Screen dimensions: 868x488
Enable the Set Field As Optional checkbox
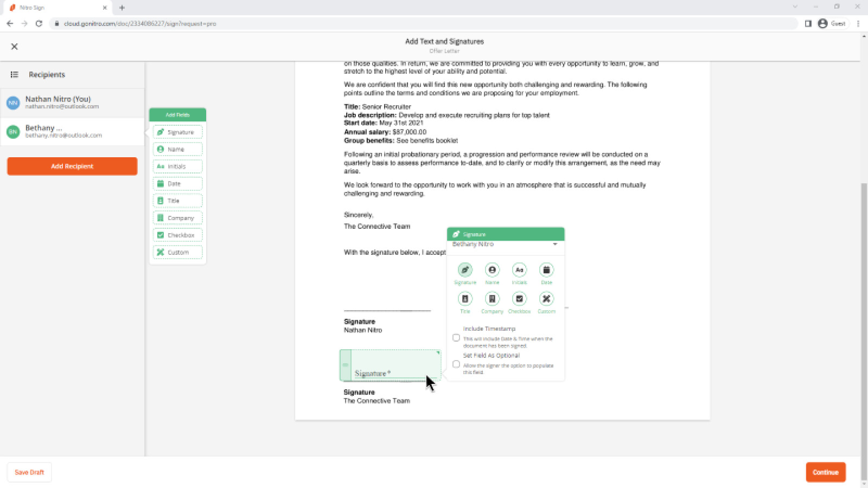(x=456, y=364)
